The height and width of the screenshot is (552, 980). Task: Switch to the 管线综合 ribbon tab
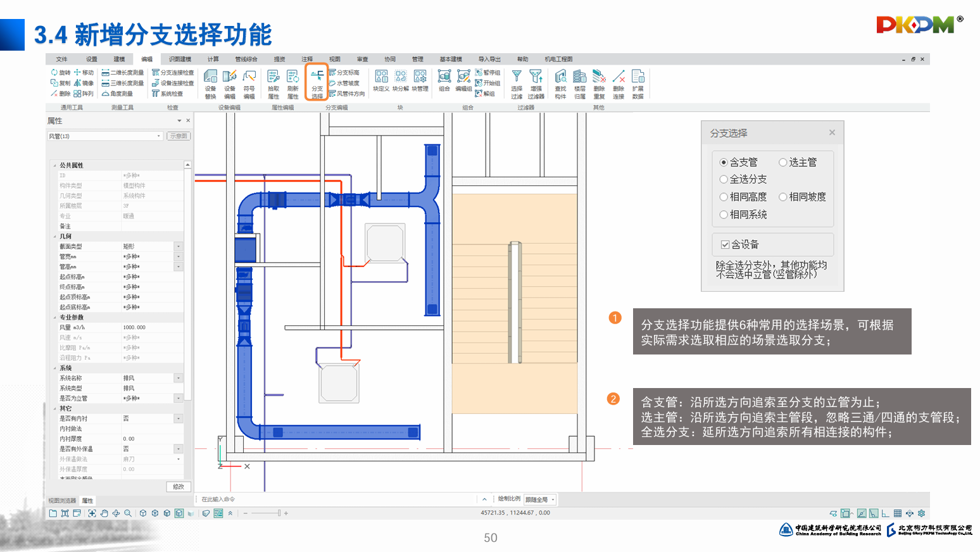[246, 59]
